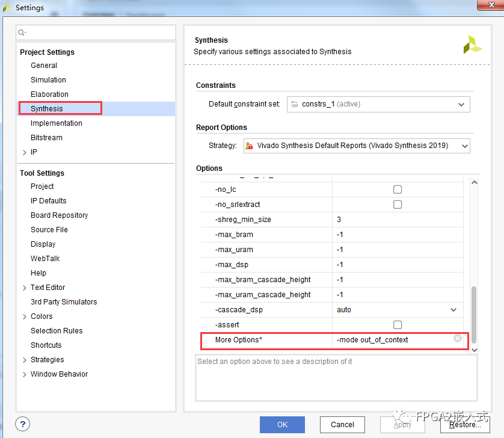
Task: Expand the Strategies node
Action: pyautogui.click(x=25, y=360)
